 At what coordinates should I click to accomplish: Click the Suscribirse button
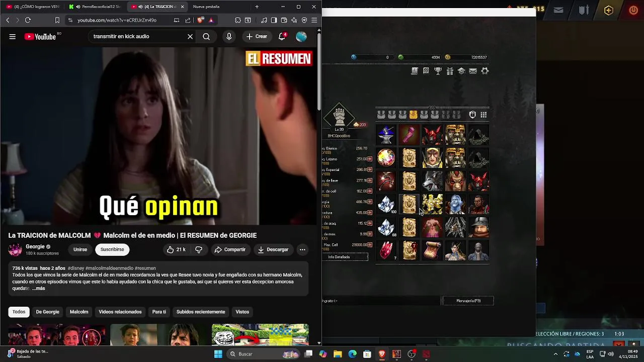coord(112,249)
